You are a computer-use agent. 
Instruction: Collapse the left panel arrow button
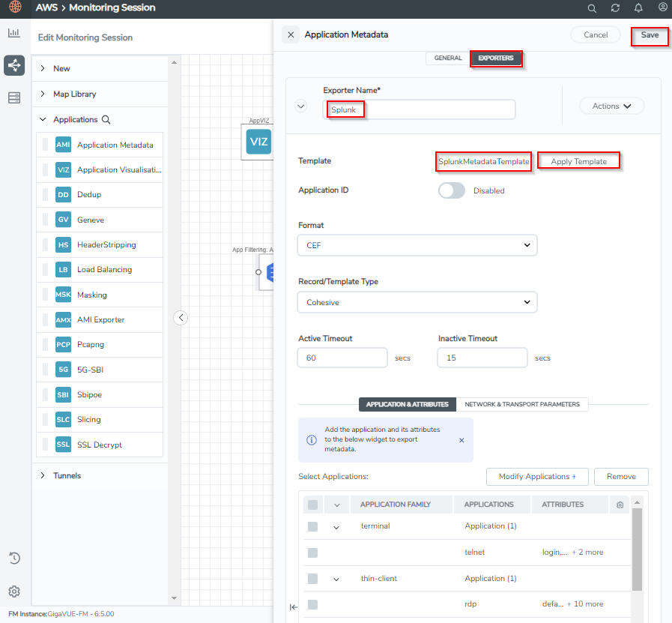point(181,318)
